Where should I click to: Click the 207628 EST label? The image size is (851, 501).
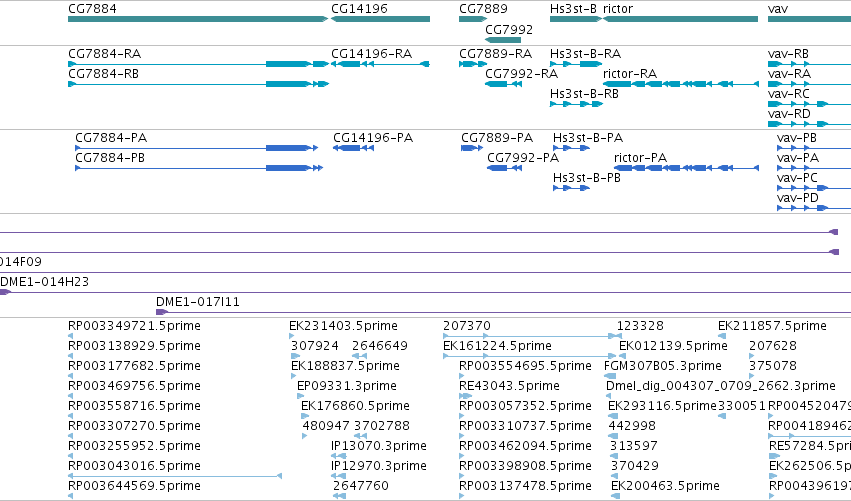coord(773,346)
